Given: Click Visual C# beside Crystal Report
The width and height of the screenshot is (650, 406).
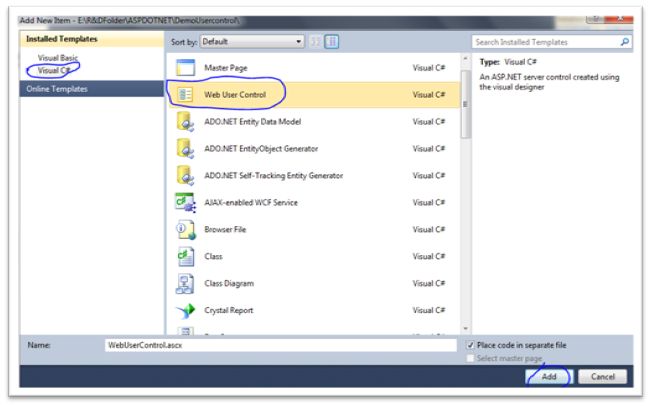Looking at the screenshot, I should coord(429,311).
